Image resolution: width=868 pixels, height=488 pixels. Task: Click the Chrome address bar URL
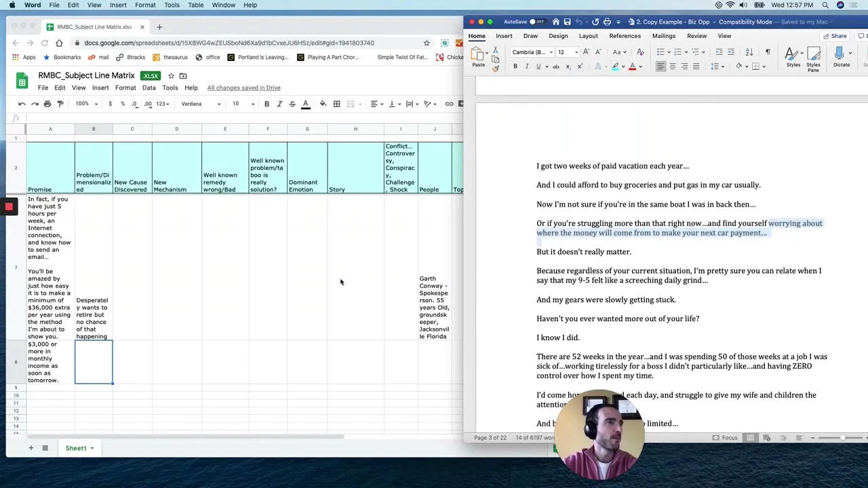coord(229,43)
